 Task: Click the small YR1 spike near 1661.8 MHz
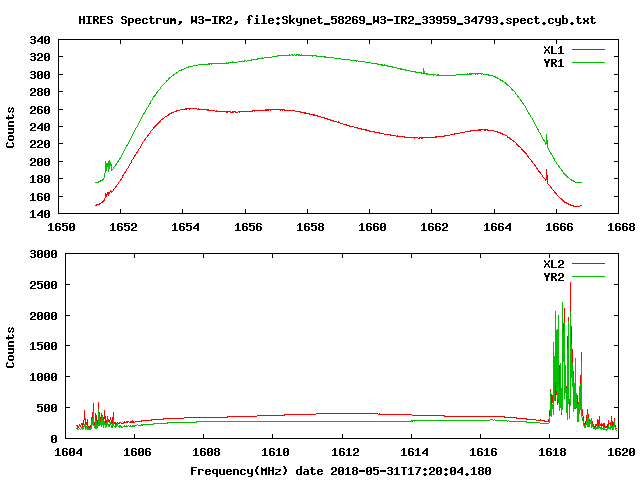[x=424, y=71]
